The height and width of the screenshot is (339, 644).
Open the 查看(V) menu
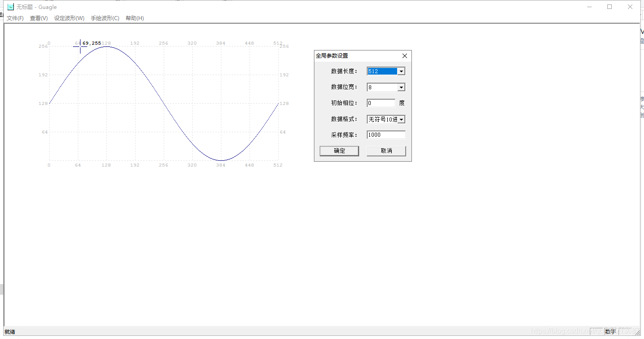tap(39, 18)
